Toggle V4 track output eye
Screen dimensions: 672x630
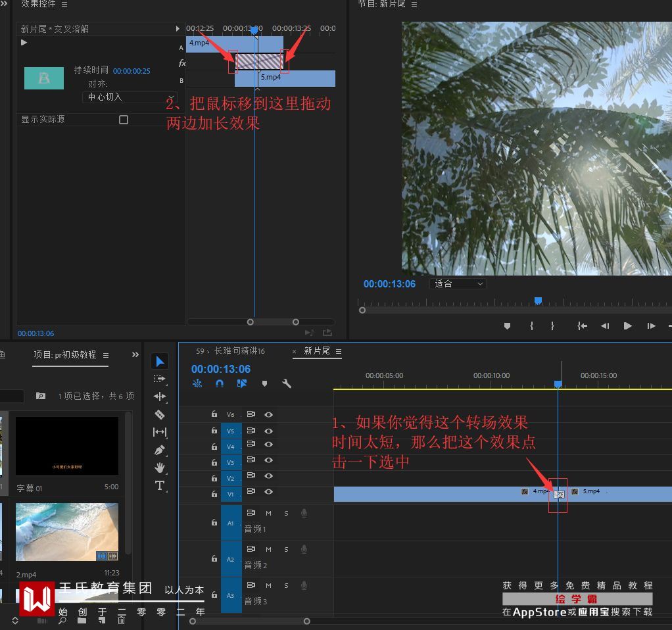(x=269, y=444)
